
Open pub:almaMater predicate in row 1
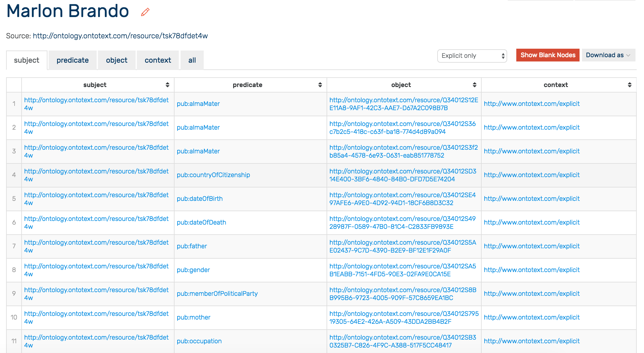(x=198, y=104)
